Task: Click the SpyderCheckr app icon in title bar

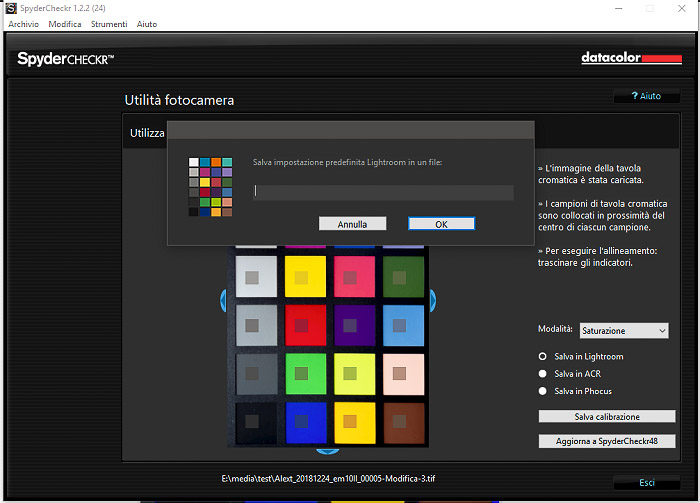Action: pyautogui.click(x=11, y=8)
